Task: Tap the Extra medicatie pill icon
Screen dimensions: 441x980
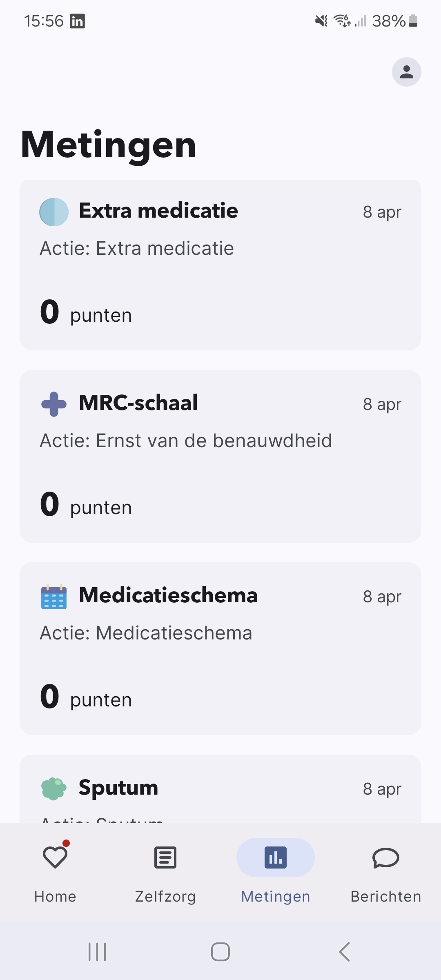Action: click(54, 212)
